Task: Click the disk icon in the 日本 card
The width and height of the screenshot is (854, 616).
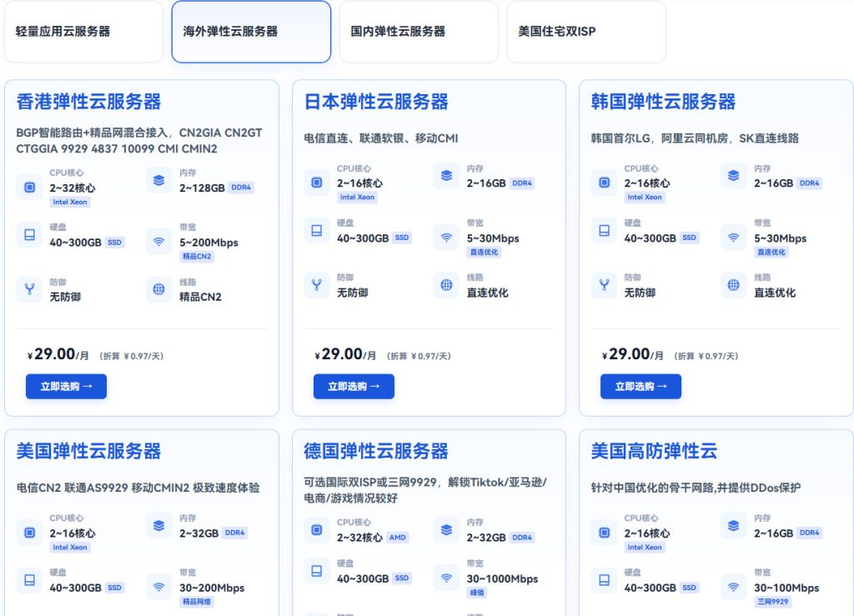Action: [317, 230]
